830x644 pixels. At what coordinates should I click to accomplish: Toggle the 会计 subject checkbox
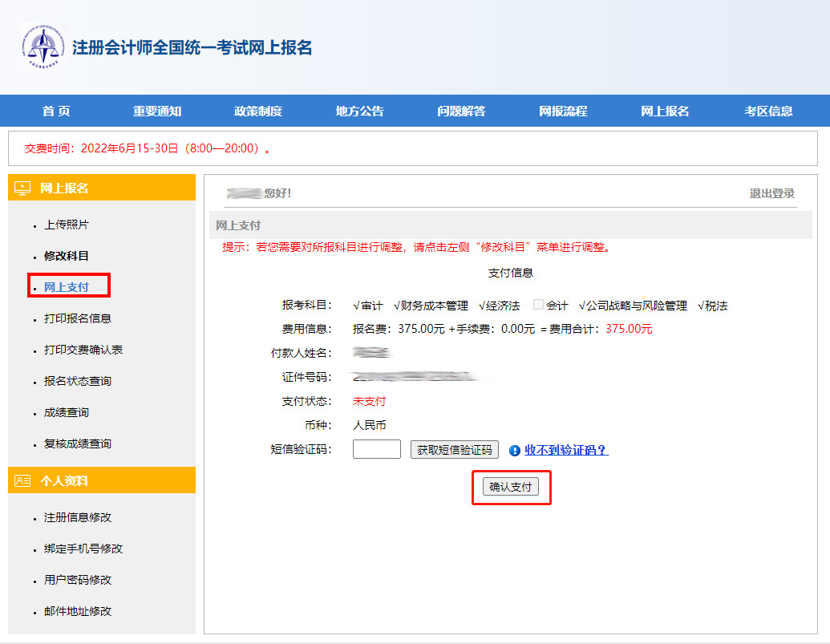(539, 305)
